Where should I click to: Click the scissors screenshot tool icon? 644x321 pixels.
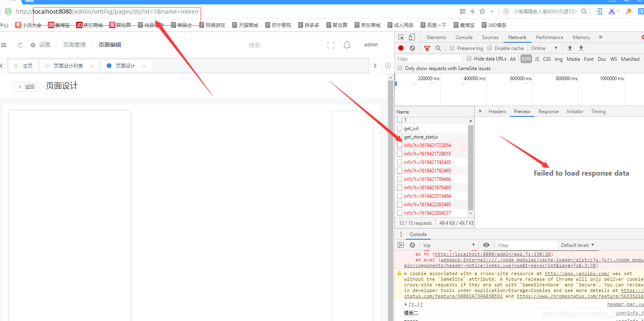coord(611,11)
